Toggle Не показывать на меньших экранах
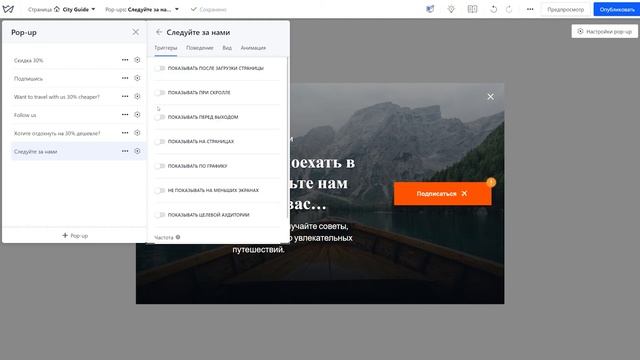The width and height of the screenshot is (640, 360). click(x=160, y=190)
